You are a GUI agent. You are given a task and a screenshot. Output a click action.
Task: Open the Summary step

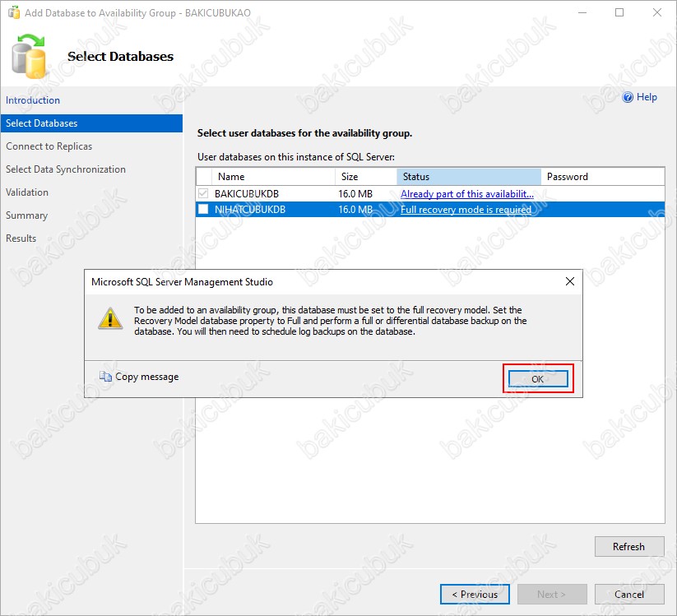click(x=26, y=215)
